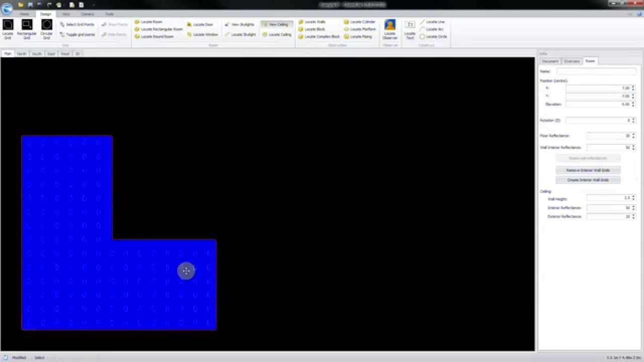Switch to the 3D view tab

click(x=77, y=54)
